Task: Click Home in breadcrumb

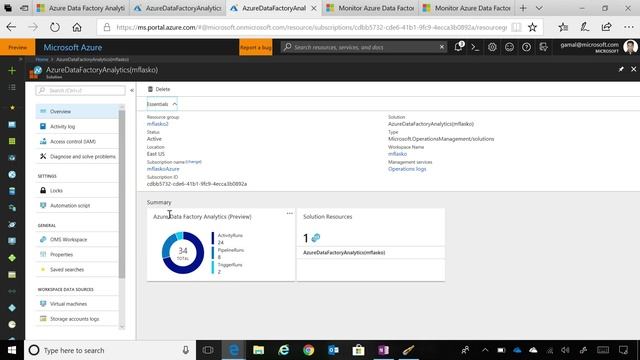Action: tap(42, 60)
